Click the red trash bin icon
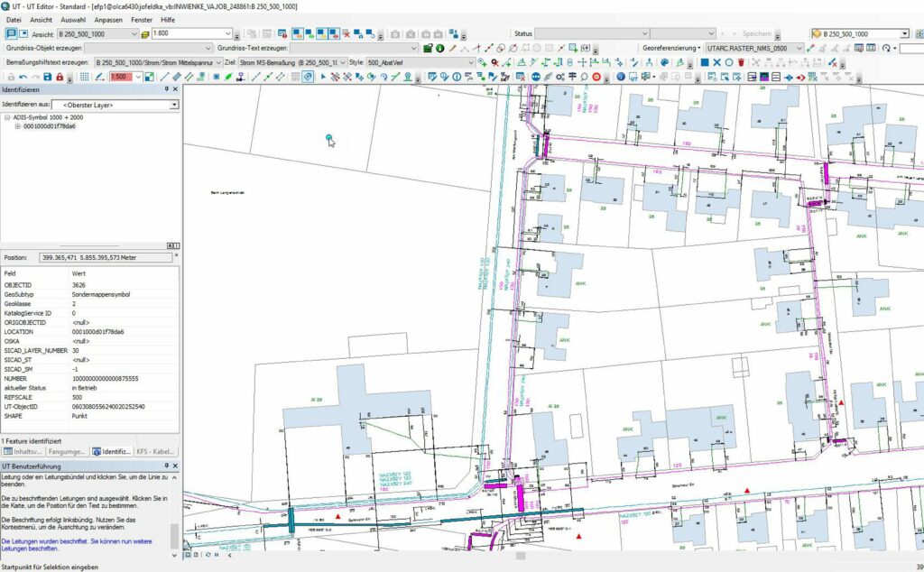This screenshot has height=572, width=924. tap(742, 62)
